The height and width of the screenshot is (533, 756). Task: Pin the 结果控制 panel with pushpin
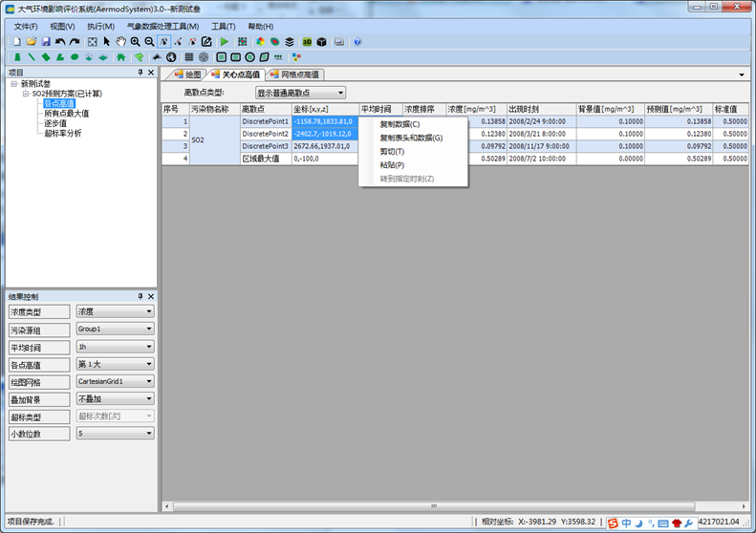tap(140, 297)
